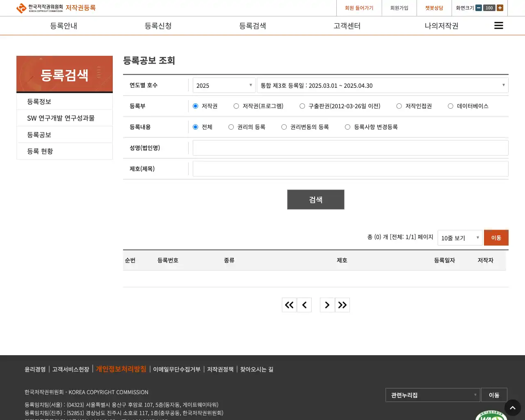Screen dimensions: 525x420
Task: Select 구출판권(2012-03-26일 이전) radio option
Action: (302, 106)
